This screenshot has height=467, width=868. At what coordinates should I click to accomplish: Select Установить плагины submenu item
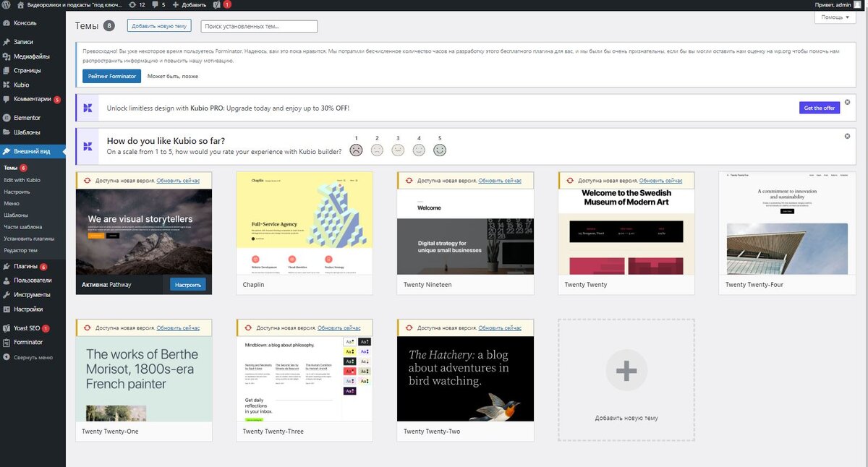click(x=29, y=238)
